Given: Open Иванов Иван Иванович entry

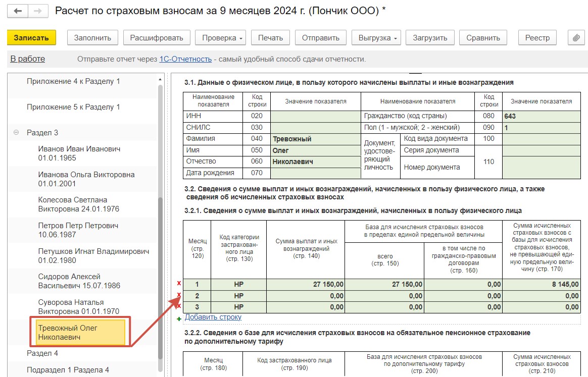Looking at the screenshot, I should point(79,153).
